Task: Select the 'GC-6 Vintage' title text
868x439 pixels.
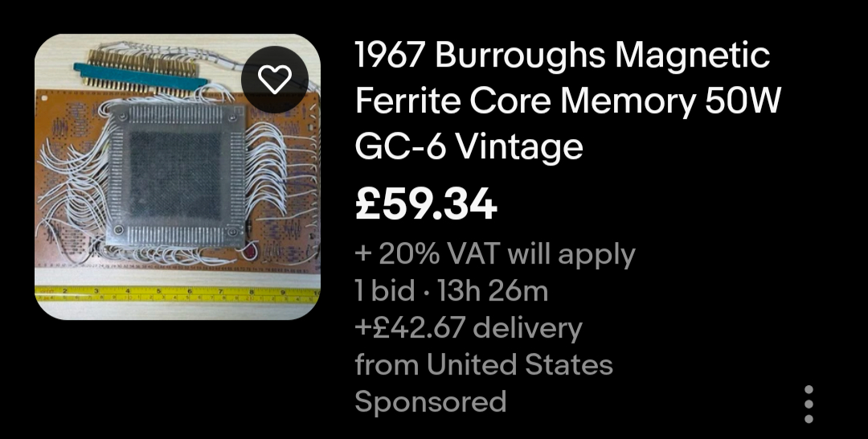Action: click(469, 147)
